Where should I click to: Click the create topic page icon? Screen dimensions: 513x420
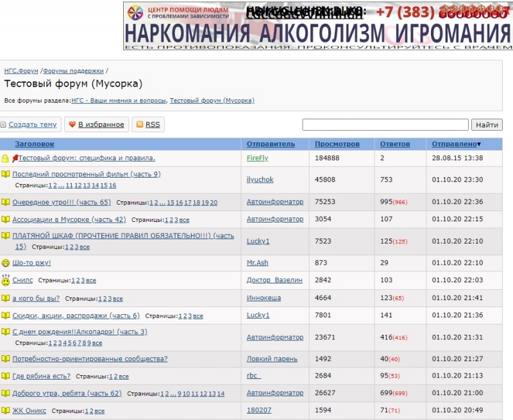click(x=3, y=124)
